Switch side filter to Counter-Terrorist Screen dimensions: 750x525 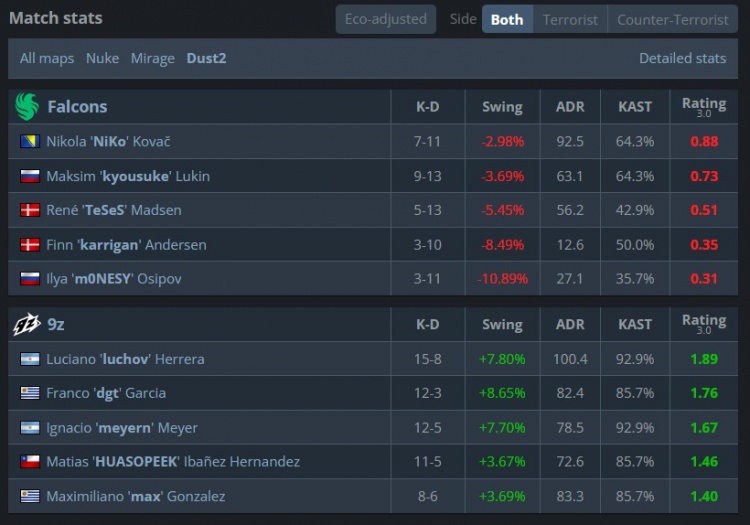673,20
